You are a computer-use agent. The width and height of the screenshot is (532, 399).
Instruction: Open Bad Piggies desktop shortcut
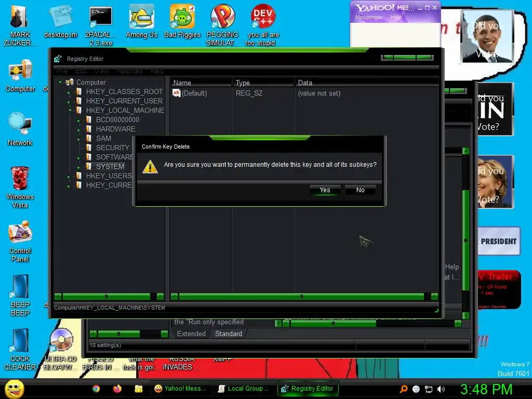click(x=182, y=22)
